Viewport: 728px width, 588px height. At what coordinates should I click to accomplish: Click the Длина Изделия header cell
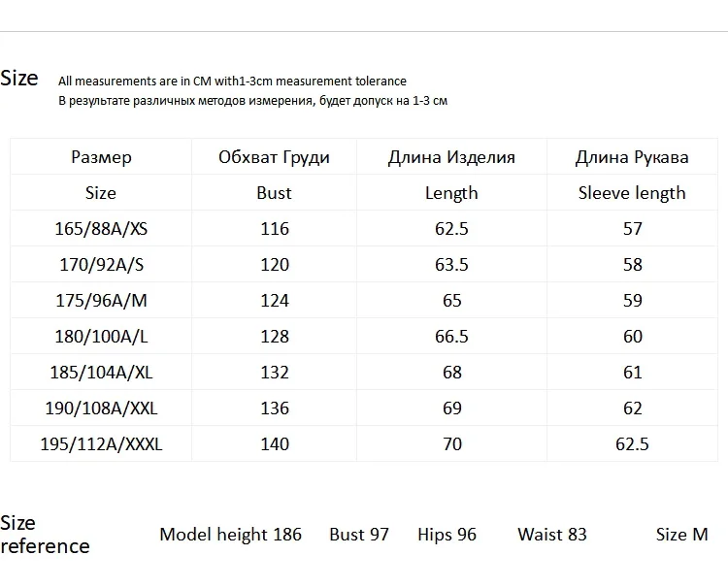(x=451, y=157)
